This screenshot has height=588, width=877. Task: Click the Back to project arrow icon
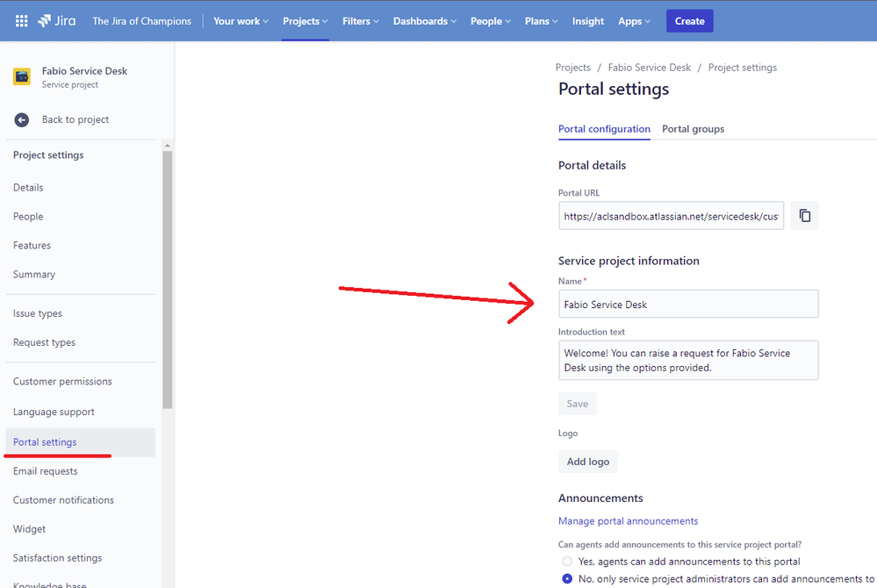pos(21,119)
